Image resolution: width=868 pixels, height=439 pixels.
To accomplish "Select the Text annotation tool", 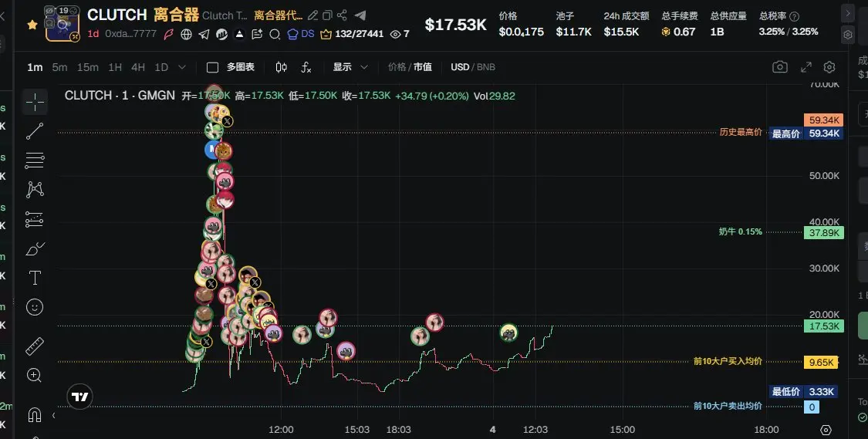I will point(34,277).
